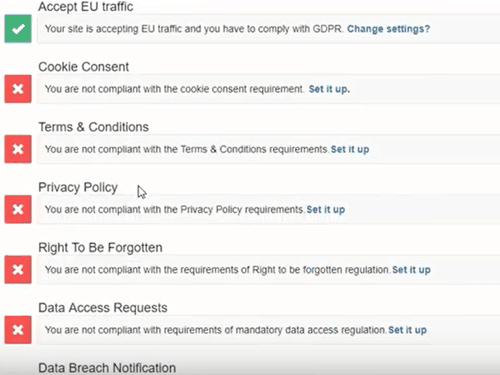Select the Terms & Conditions heading
The height and width of the screenshot is (375, 500).
[94, 127]
